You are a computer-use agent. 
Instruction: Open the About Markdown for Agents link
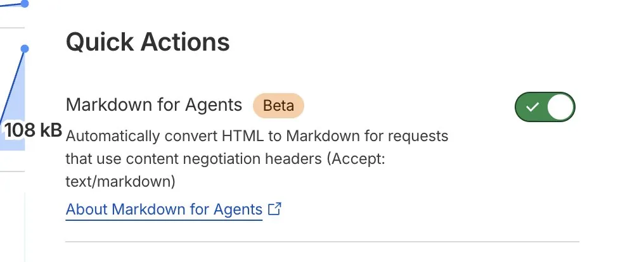(164, 209)
